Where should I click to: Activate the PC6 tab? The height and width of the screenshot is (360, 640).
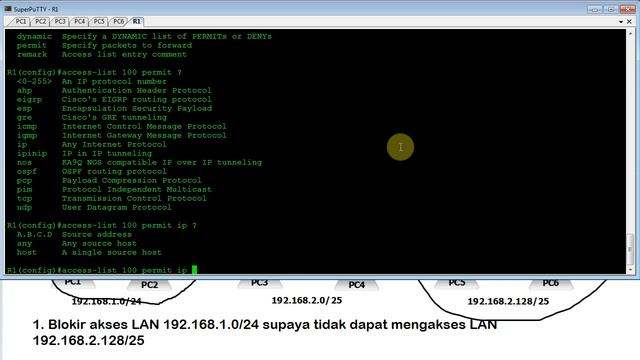tap(118, 21)
